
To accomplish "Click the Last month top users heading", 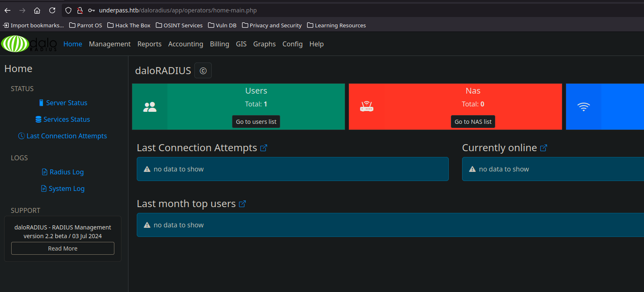I will click(x=186, y=204).
